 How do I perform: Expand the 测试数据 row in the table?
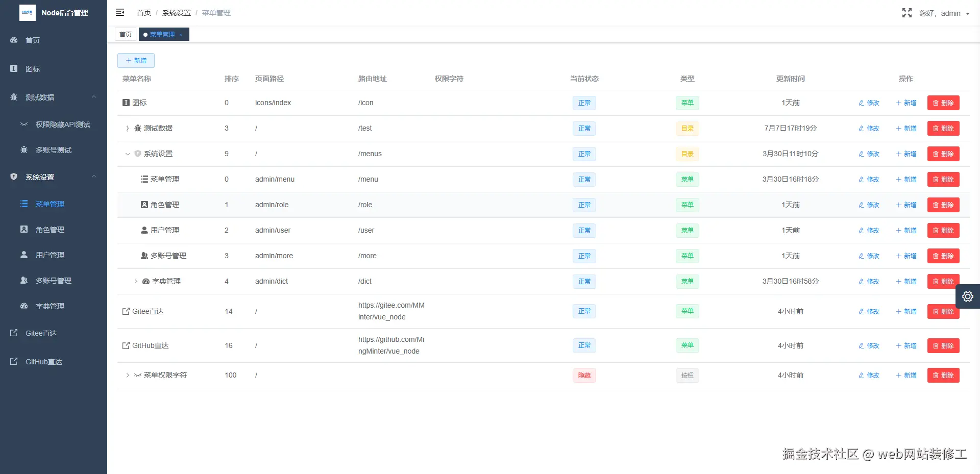tap(128, 128)
